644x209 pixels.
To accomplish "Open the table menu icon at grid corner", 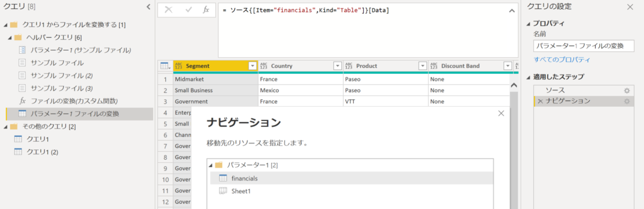I will coord(165,66).
